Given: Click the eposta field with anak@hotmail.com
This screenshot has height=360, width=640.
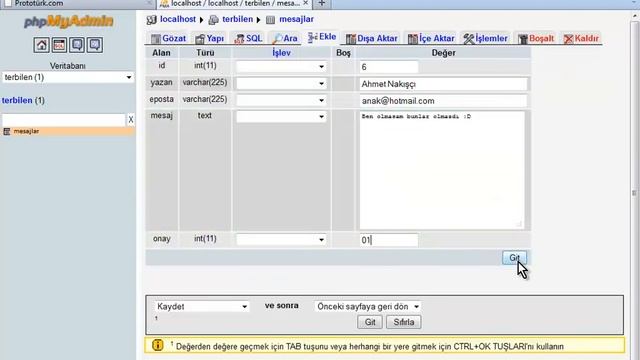Looking at the screenshot, I should click(x=443, y=101).
